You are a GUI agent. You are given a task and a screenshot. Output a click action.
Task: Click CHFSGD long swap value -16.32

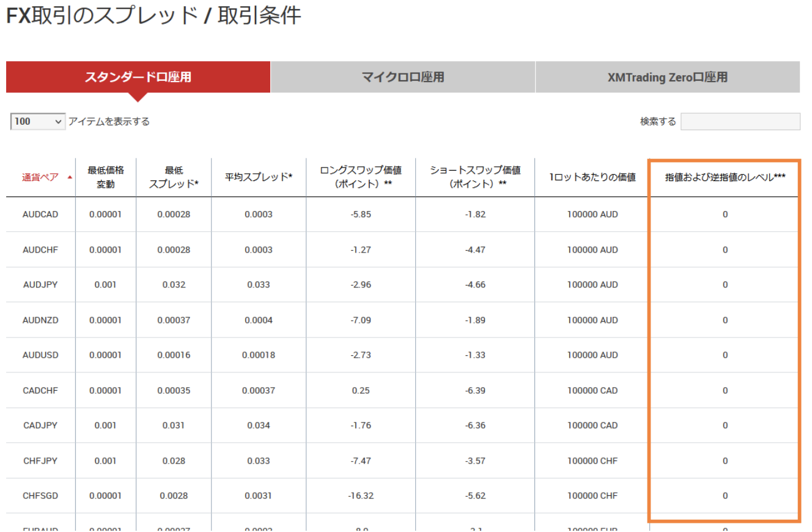[x=361, y=496]
